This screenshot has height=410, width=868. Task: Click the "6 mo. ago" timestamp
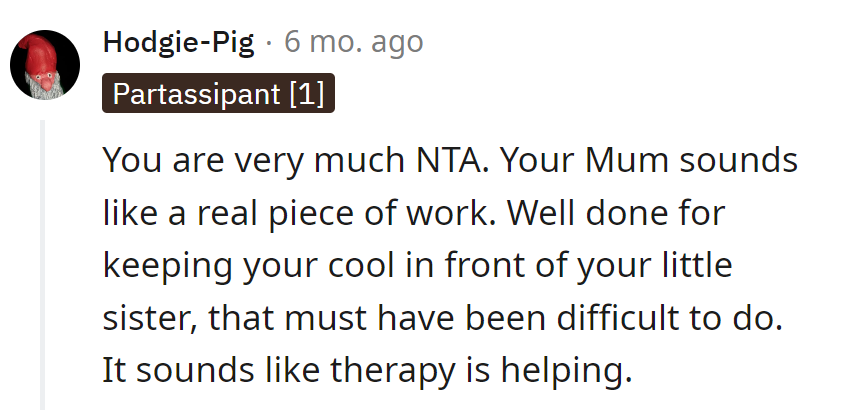click(x=354, y=43)
